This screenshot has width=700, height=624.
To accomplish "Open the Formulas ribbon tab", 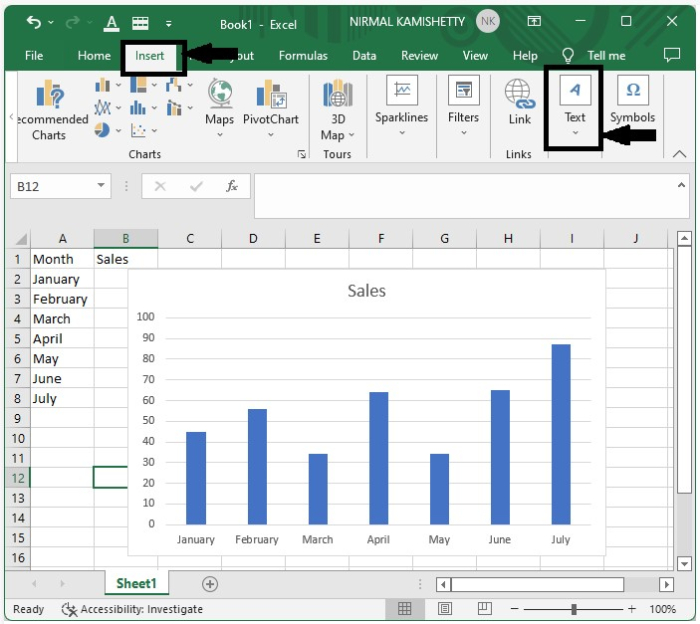I will click(x=303, y=56).
